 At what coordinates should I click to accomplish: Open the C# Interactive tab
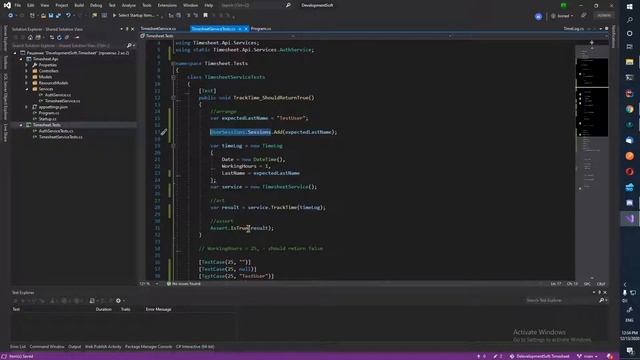(195, 347)
